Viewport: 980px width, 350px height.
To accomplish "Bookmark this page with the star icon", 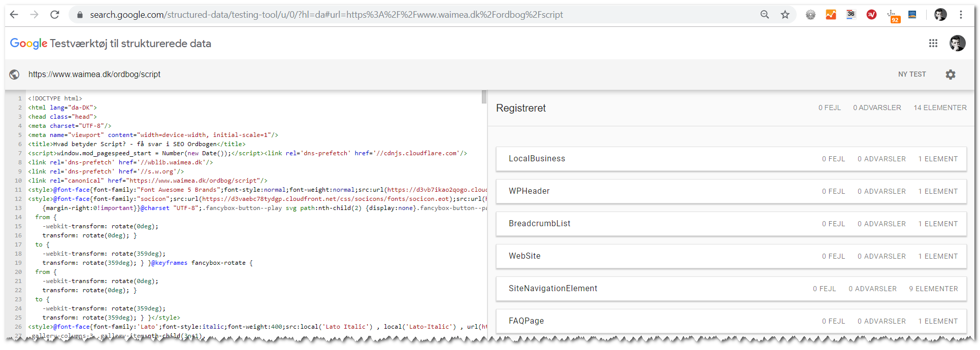I will pos(785,15).
